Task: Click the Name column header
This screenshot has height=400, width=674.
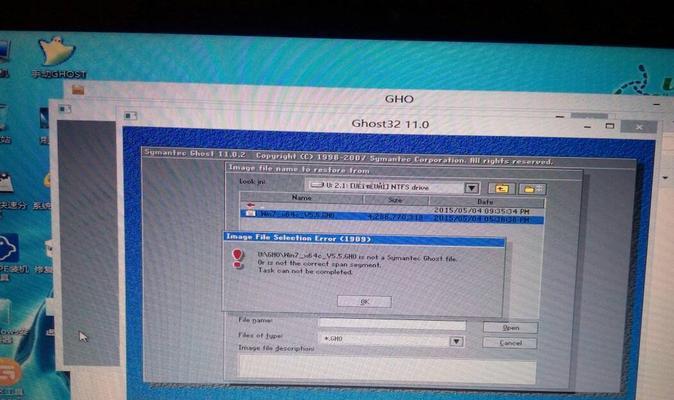Action: click(x=301, y=198)
